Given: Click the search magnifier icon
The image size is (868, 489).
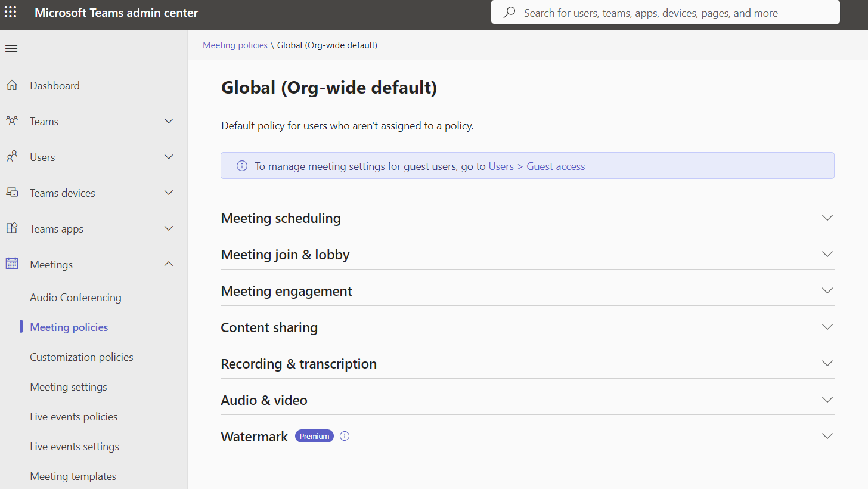Looking at the screenshot, I should 509,13.
